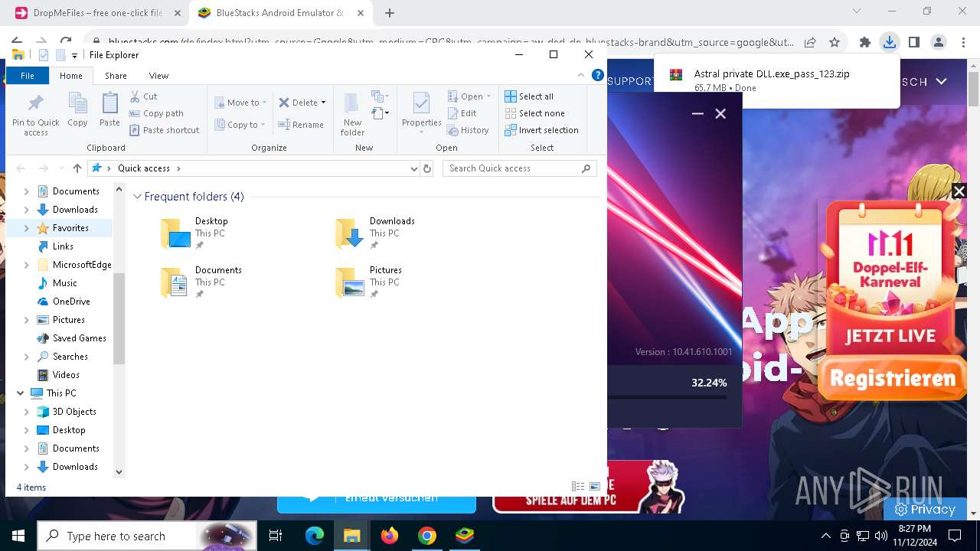Close the Doppel-Elf-Karneval ad popup

[959, 191]
